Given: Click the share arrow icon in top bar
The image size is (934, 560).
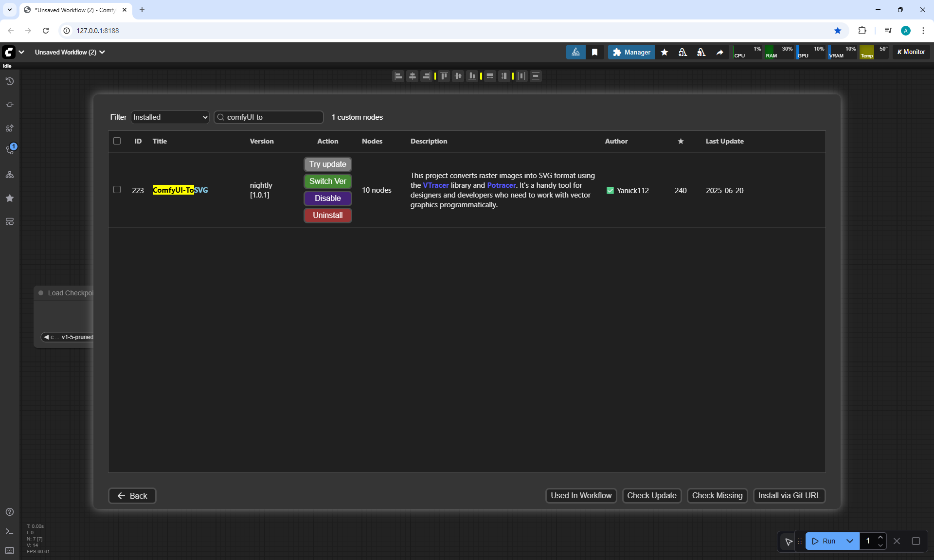Looking at the screenshot, I should [719, 52].
